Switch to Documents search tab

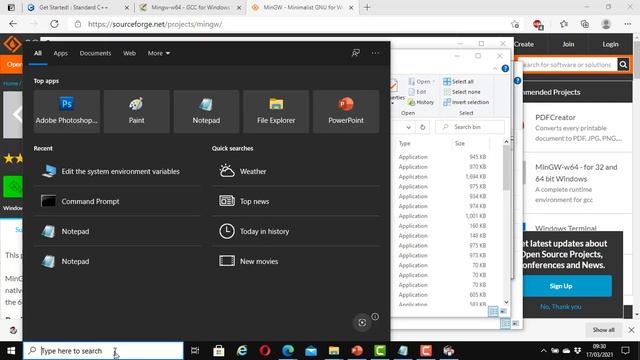click(x=95, y=53)
